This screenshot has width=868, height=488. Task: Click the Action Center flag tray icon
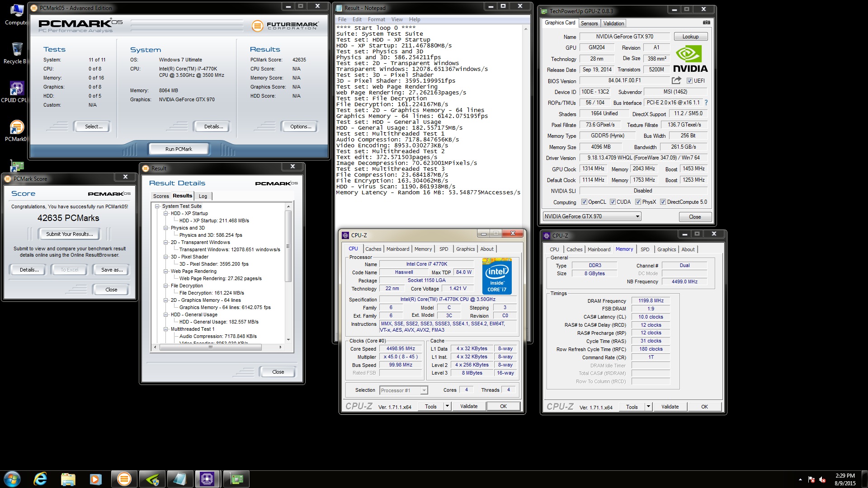coord(811,479)
